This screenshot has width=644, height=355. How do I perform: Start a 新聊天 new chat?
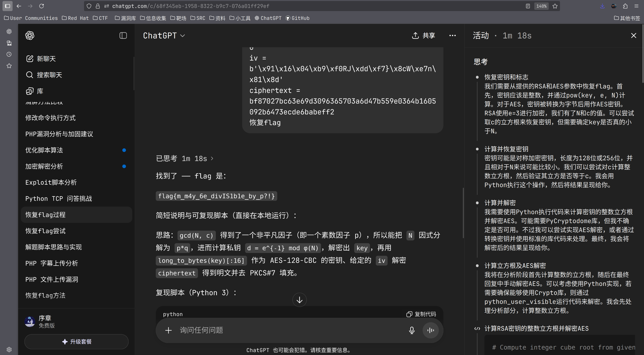tap(41, 59)
